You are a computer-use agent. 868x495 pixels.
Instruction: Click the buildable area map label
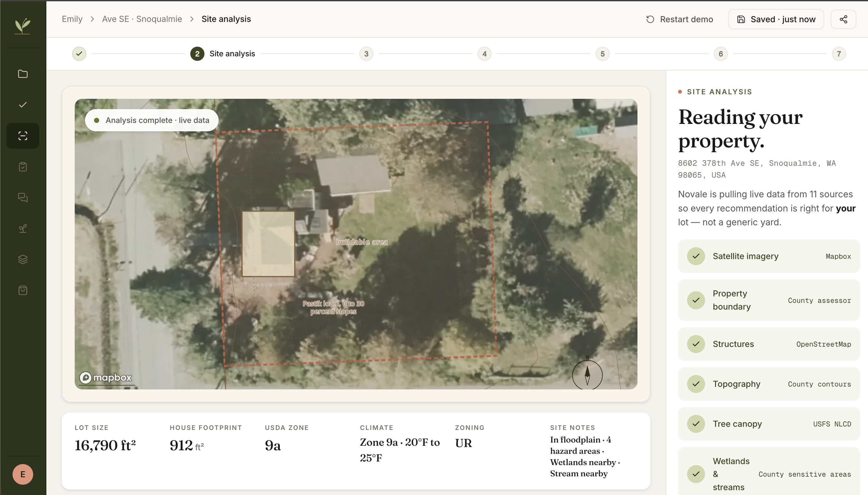[362, 242]
